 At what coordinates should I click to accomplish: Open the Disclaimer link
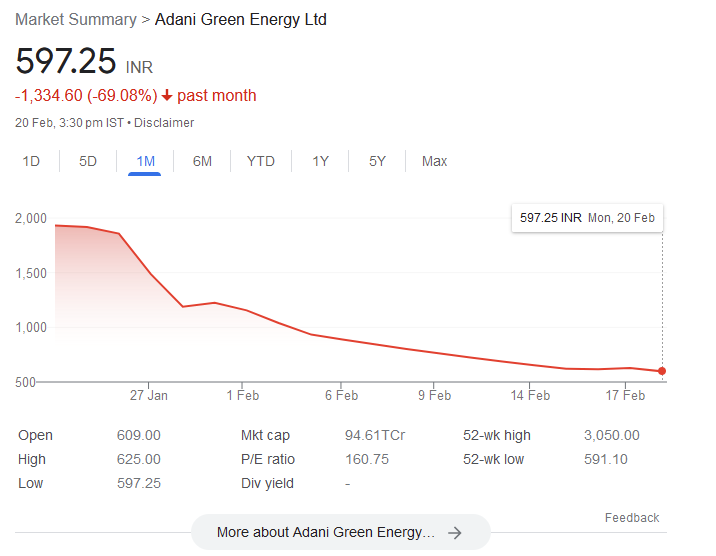coord(164,123)
